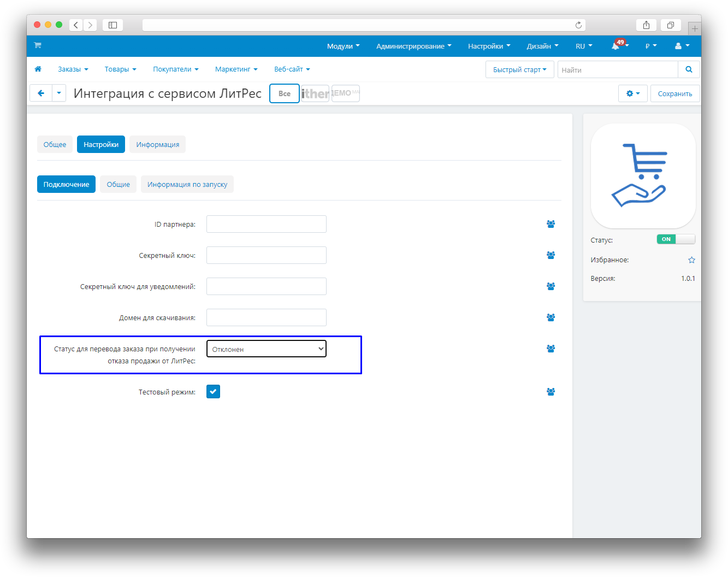Go to the home dashboard icon
Screen dimensions: 728x577
click(38, 69)
